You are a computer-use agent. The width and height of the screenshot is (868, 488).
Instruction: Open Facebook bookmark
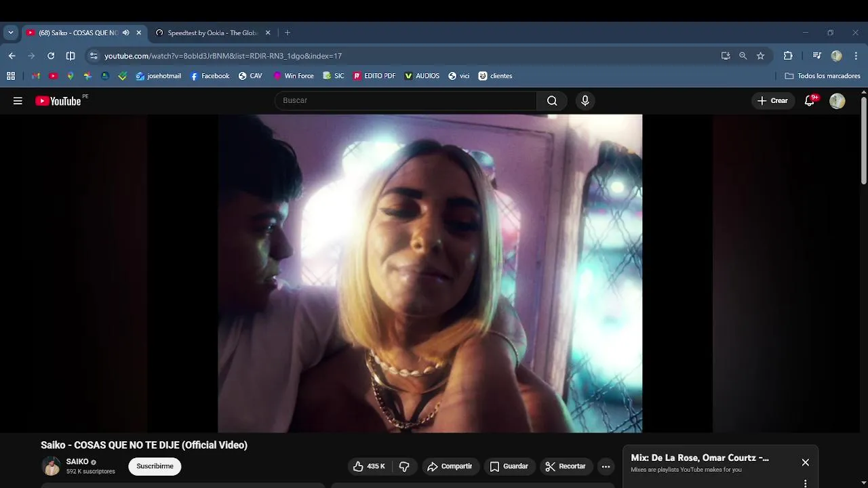(x=210, y=76)
